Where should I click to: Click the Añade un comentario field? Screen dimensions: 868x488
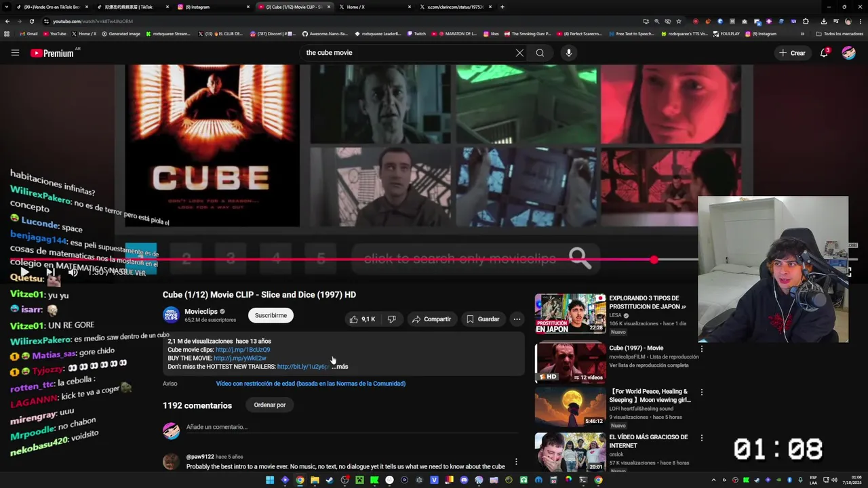click(353, 427)
